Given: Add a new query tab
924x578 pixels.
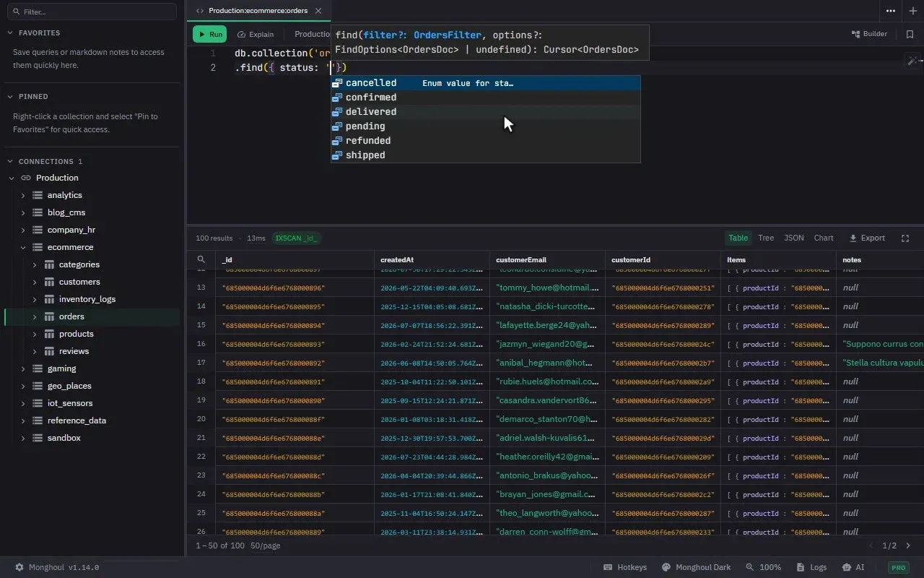Looking at the screenshot, I should tap(913, 11).
